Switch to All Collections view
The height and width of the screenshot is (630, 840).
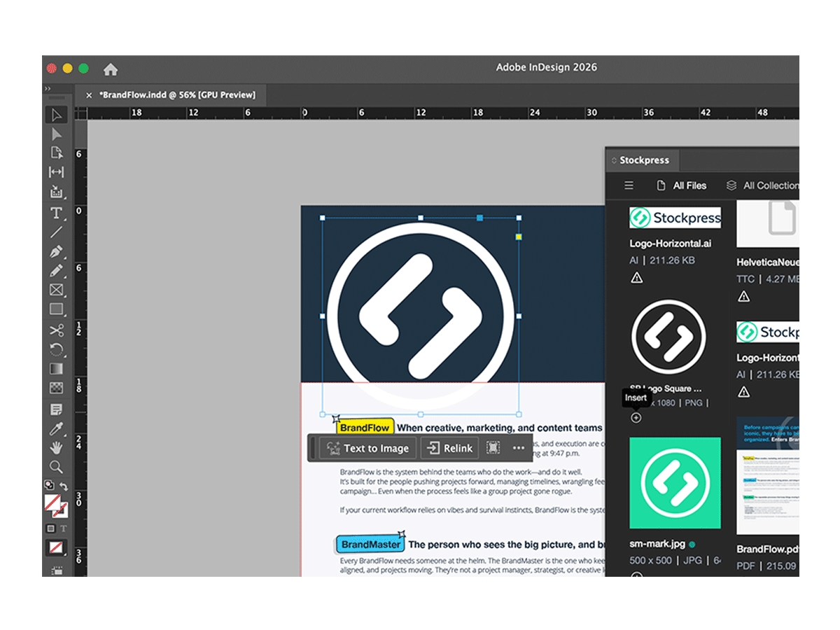(762, 185)
